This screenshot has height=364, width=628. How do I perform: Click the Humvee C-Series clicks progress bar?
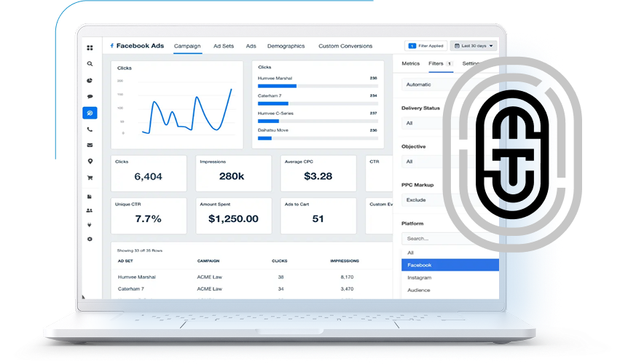pyautogui.click(x=318, y=121)
